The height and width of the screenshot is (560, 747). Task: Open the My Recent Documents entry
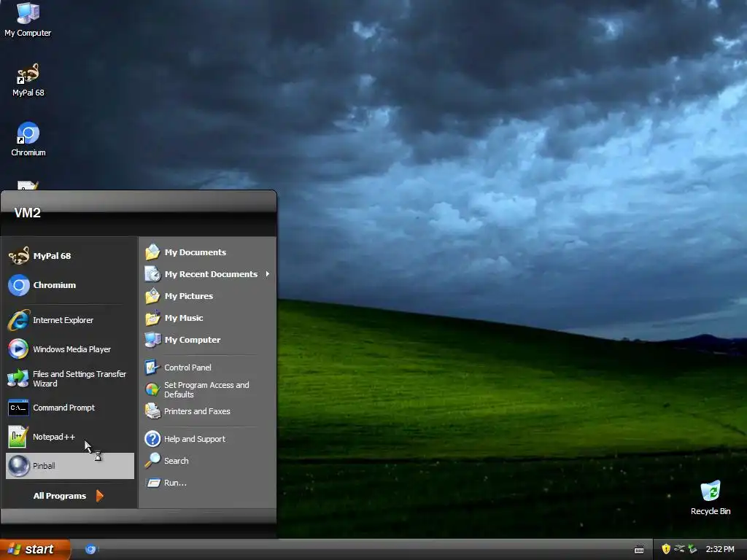coord(207,274)
